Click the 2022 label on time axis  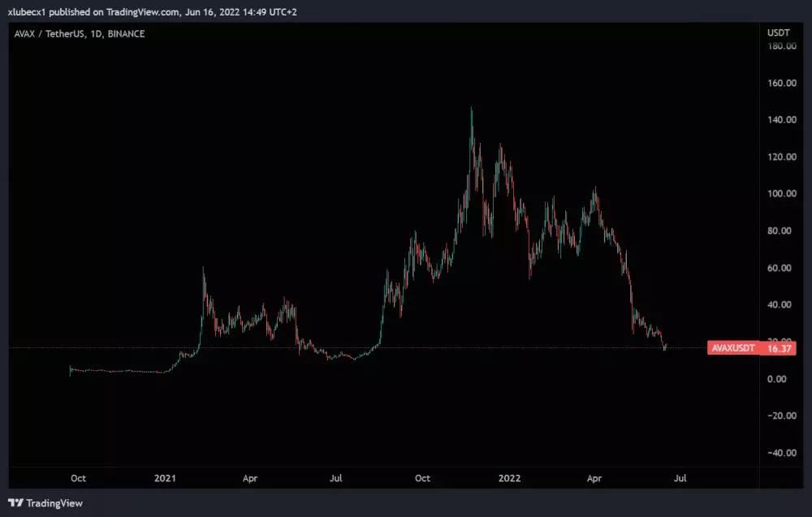click(509, 479)
